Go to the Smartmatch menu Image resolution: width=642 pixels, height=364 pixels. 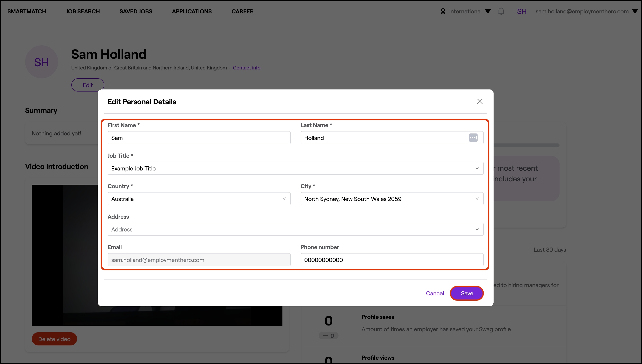coord(27,11)
